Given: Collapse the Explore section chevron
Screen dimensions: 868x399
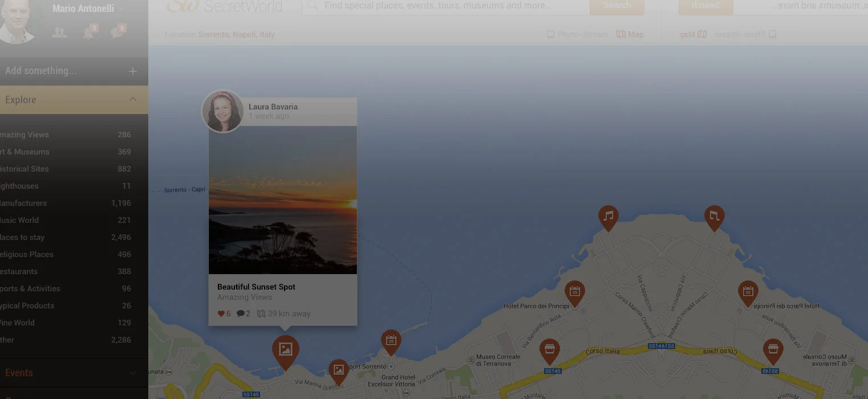Looking at the screenshot, I should (133, 100).
